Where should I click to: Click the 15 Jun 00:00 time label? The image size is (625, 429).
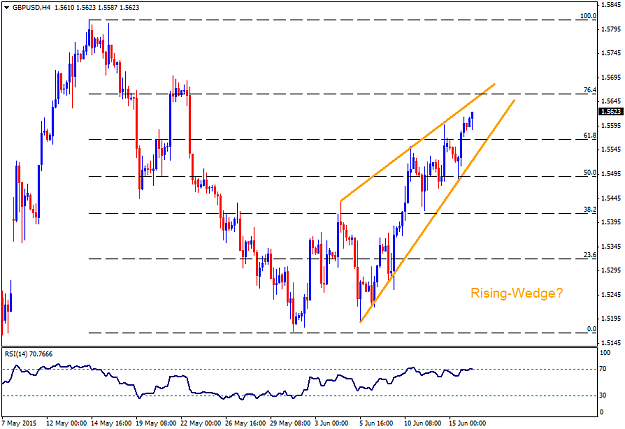pyautogui.click(x=468, y=423)
